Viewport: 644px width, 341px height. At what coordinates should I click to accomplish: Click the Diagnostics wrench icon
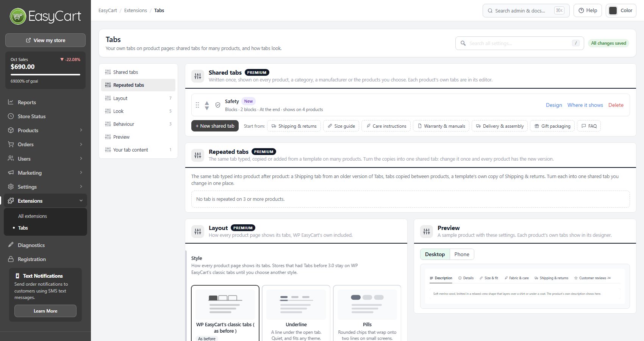point(11,245)
